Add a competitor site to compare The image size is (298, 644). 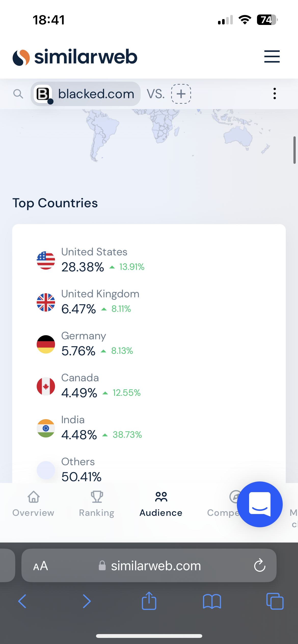181,94
